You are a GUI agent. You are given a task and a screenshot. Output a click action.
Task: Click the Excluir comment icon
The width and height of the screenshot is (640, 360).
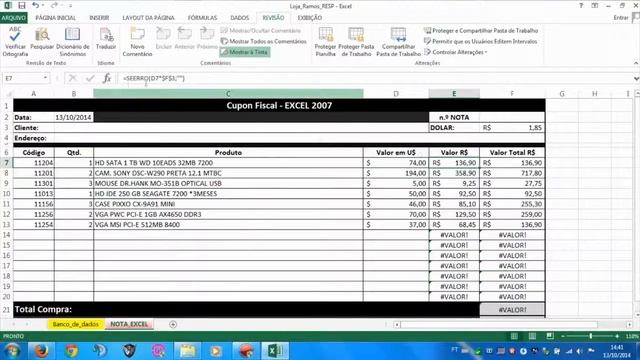164,39
